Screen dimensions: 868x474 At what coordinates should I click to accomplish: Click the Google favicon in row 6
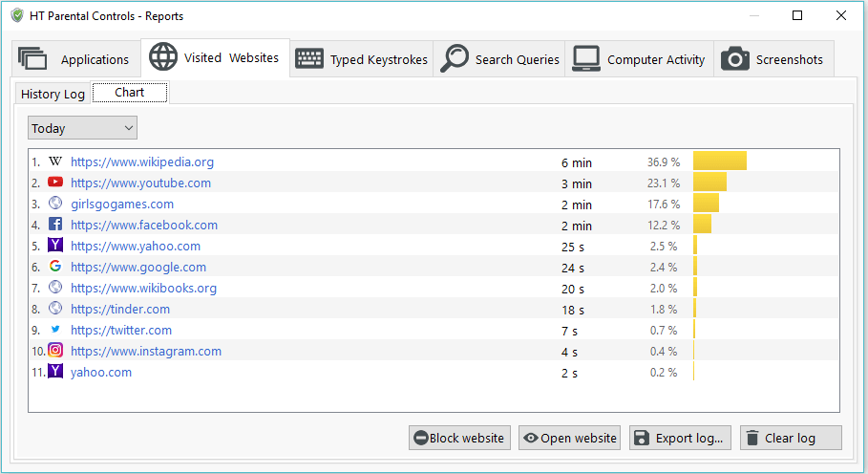(55, 266)
